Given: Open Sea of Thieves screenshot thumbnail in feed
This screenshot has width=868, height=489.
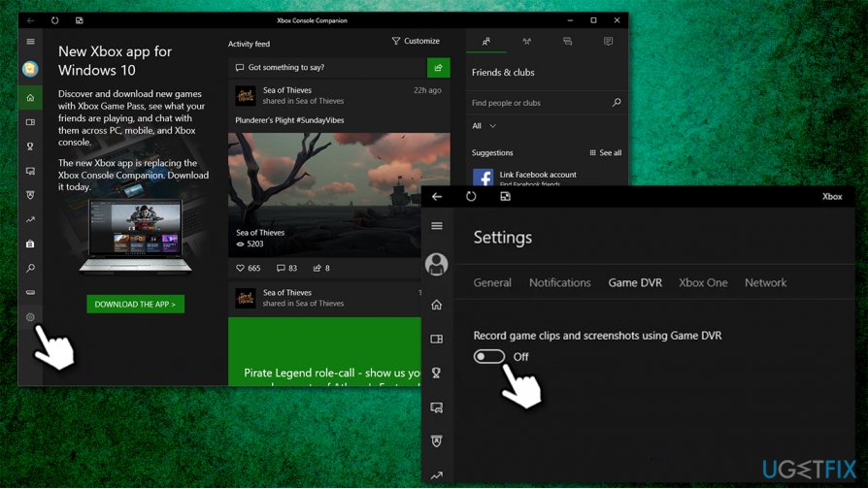Looking at the screenshot, I should (339, 195).
